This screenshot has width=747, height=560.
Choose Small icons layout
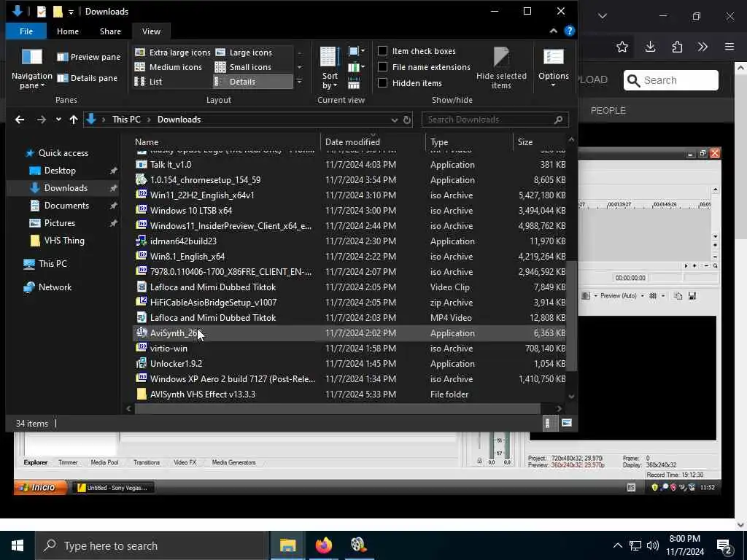point(244,67)
